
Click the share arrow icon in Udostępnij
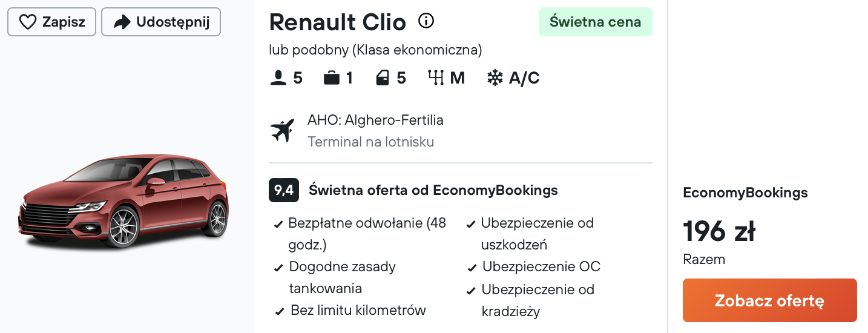(122, 22)
